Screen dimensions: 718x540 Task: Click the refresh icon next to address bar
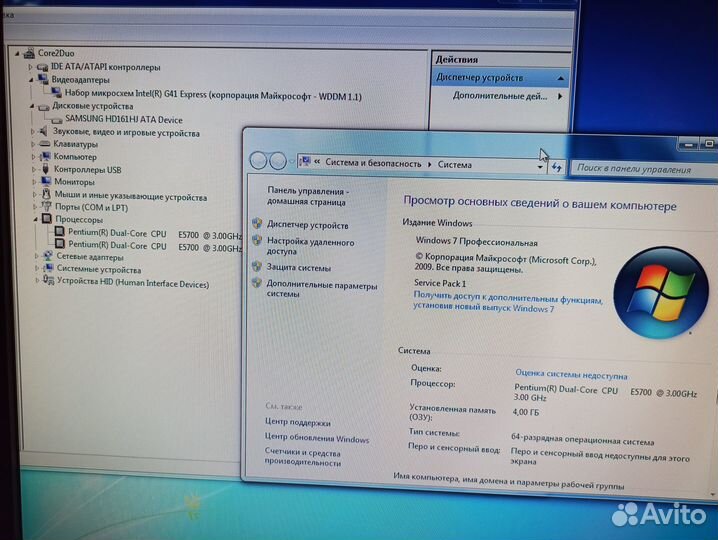coord(557,168)
